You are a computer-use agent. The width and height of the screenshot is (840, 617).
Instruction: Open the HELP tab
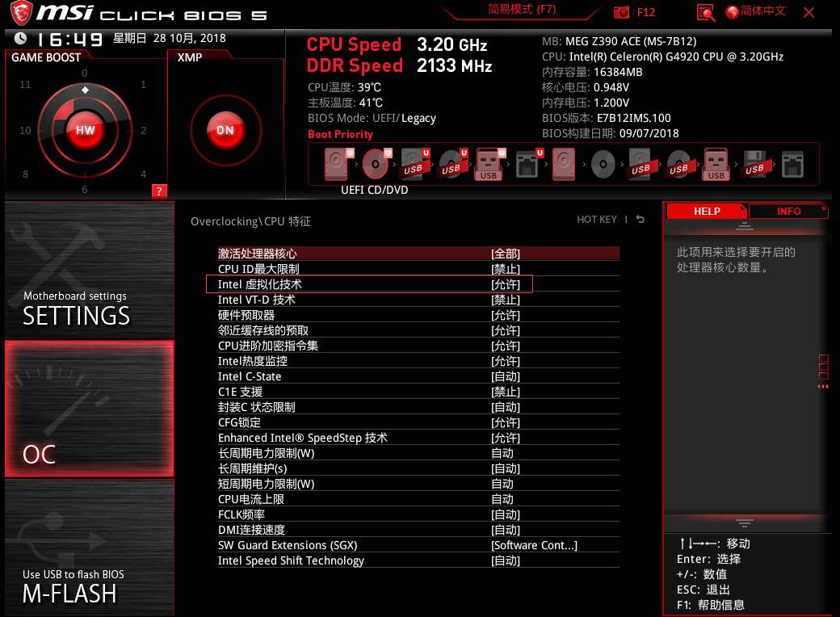[x=707, y=212]
